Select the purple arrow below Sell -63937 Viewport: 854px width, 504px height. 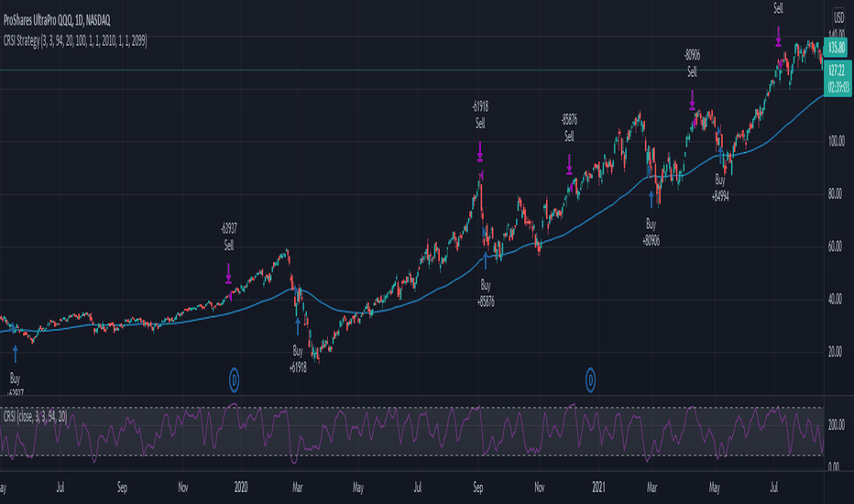point(229,273)
